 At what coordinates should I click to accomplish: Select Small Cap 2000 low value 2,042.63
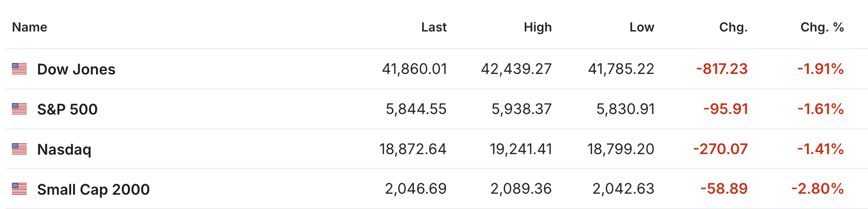(x=623, y=189)
